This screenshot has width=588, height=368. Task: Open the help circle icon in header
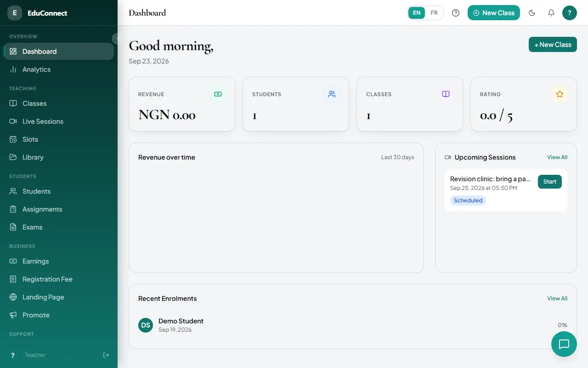point(456,13)
